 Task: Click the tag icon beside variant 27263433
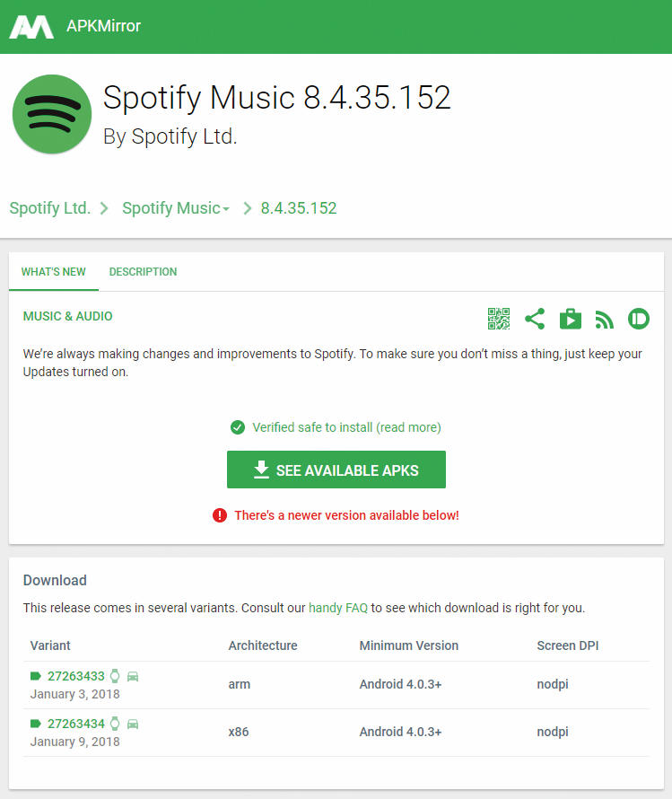click(x=35, y=676)
